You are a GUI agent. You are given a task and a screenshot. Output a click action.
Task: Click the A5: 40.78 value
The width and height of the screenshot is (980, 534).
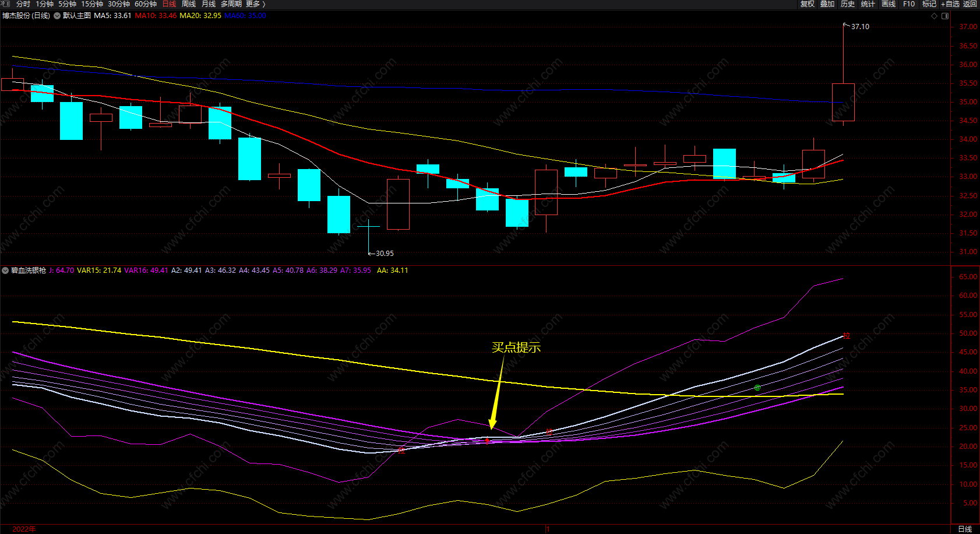[288, 270]
